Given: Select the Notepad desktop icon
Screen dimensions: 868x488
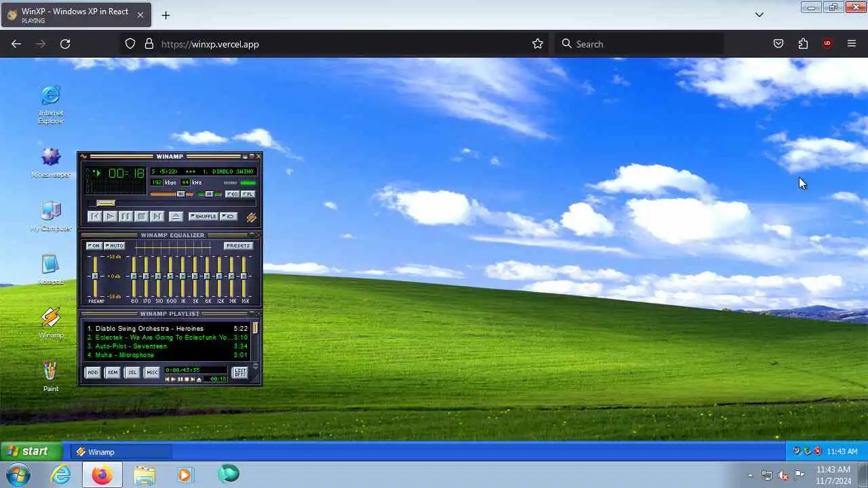Looking at the screenshot, I should (x=51, y=269).
